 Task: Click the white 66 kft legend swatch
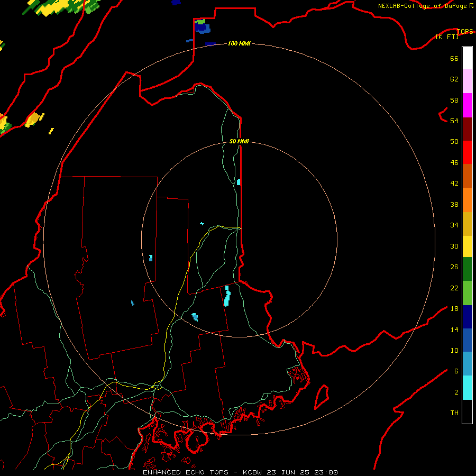pos(467,58)
